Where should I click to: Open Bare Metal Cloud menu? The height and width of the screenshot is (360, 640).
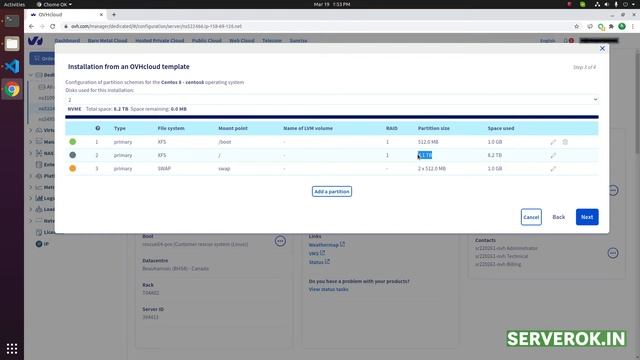pos(107,41)
